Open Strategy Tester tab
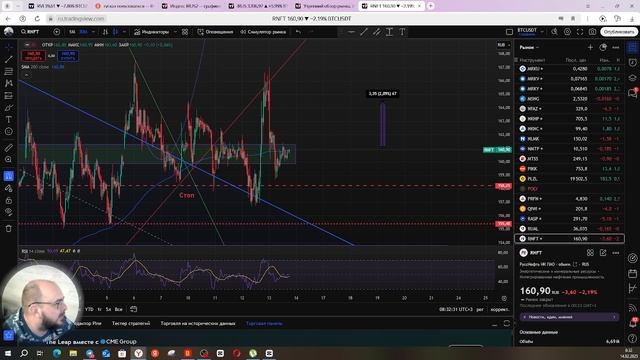The width and height of the screenshot is (640, 360). point(131,323)
